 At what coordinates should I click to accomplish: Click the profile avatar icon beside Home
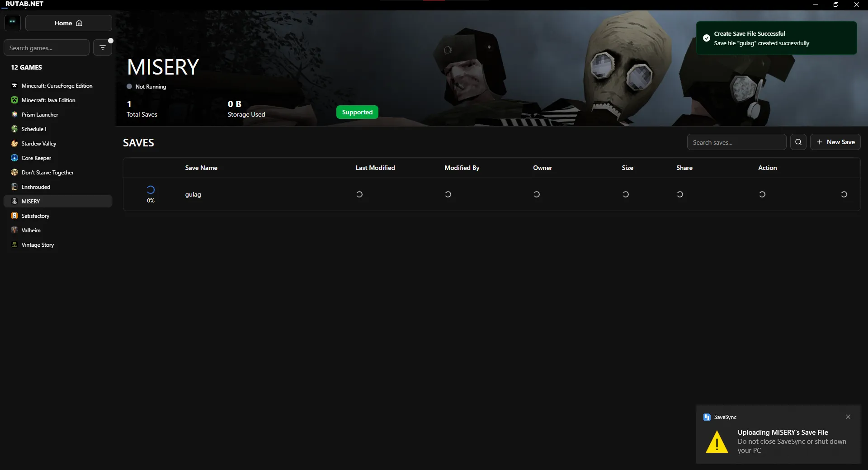point(13,23)
